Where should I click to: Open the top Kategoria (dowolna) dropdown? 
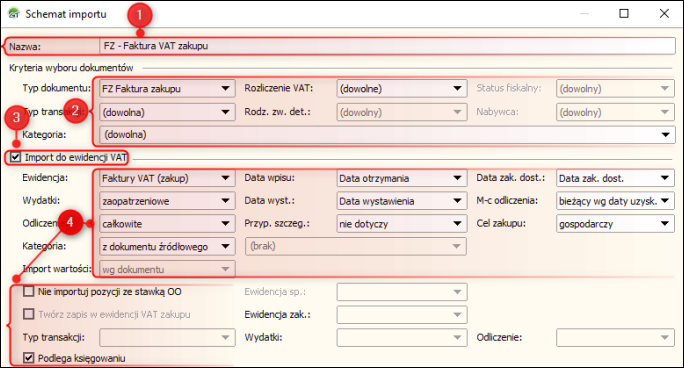click(387, 134)
